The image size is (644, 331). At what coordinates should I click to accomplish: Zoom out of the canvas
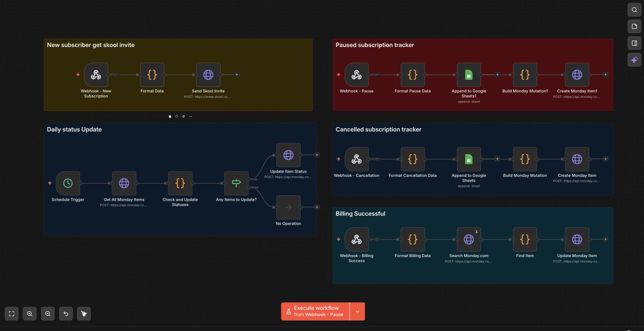click(48, 313)
